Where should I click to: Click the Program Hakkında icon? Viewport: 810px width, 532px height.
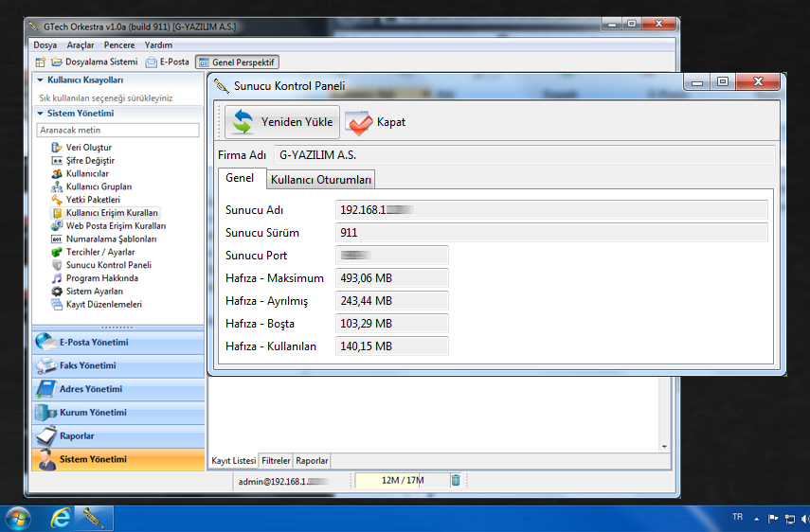coord(57,278)
